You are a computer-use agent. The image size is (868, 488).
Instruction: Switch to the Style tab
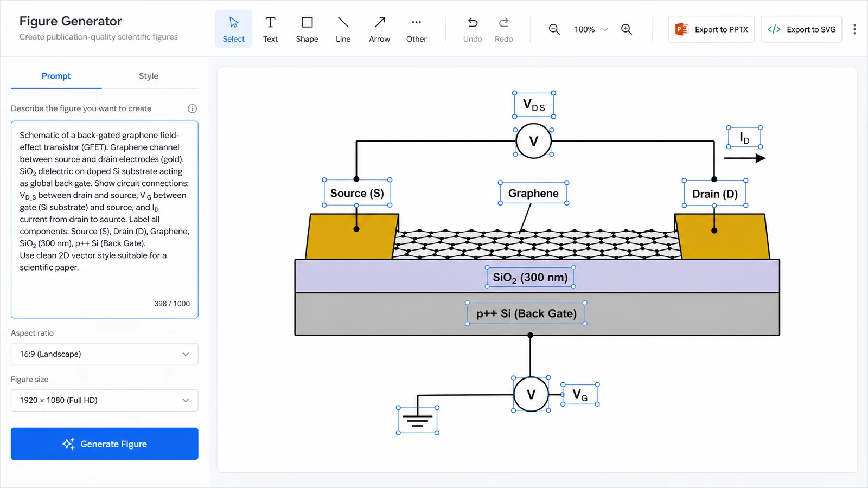pyautogui.click(x=148, y=76)
